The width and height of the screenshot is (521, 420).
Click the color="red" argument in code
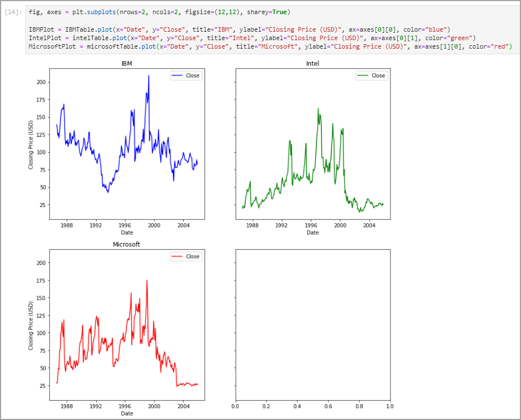click(488, 46)
